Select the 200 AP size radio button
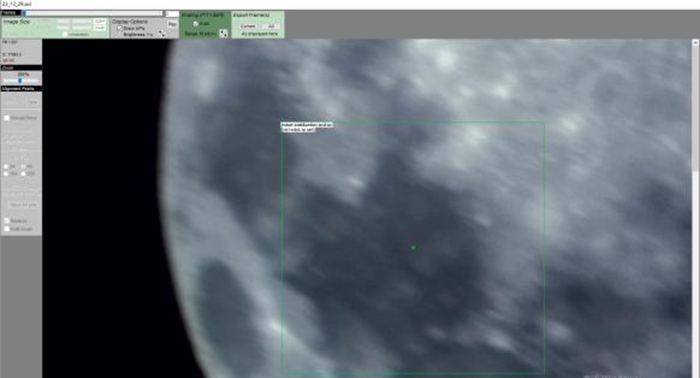The height and width of the screenshot is (378, 700). [23, 173]
